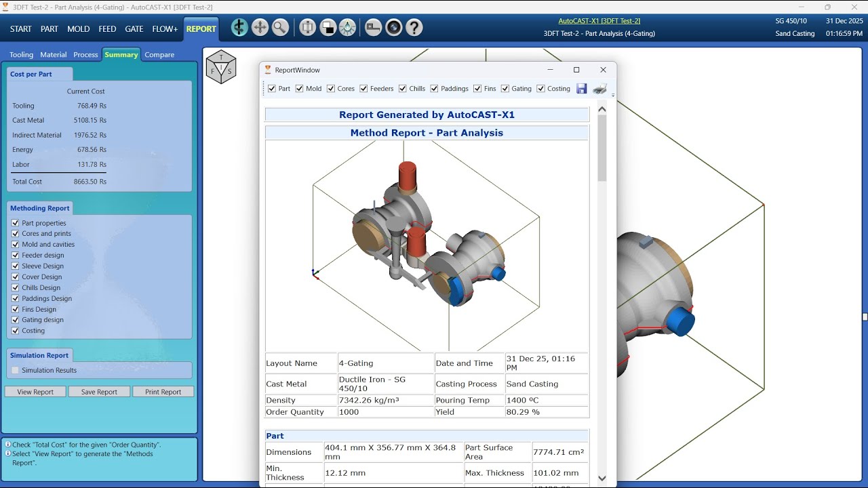Click the Cast Metal cost 5108.15 Rs

pos(90,121)
